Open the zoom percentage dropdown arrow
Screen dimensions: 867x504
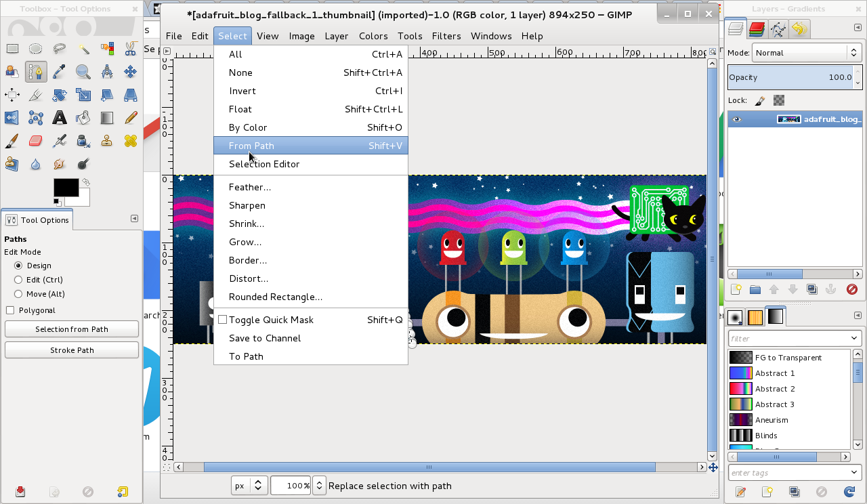[x=318, y=486]
